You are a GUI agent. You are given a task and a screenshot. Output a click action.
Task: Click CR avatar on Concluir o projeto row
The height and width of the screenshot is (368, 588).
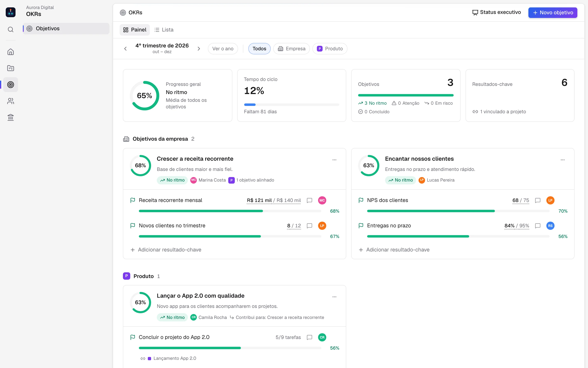tap(322, 337)
